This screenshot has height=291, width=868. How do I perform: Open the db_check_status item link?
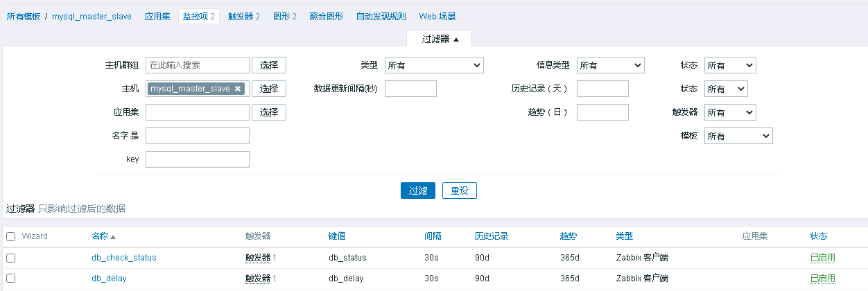coord(124,258)
